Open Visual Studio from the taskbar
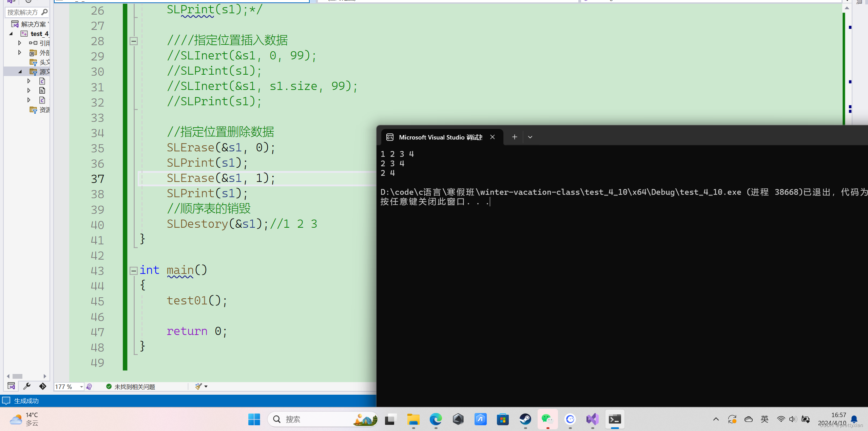 pyautogui.click(x=592, y=419)
